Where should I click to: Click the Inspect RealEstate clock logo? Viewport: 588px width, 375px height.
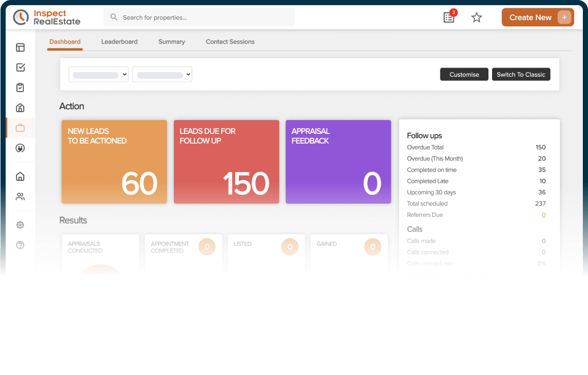[21, 17]
